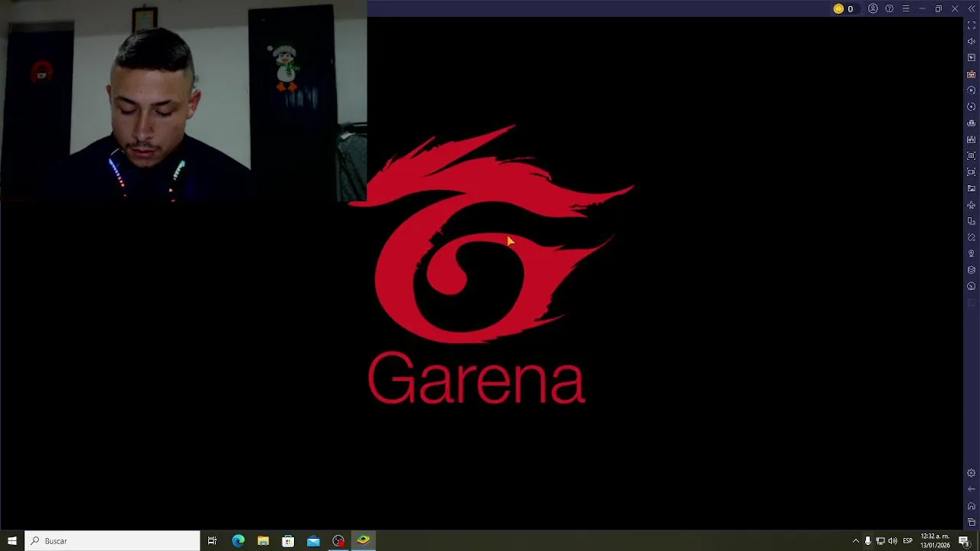Viewport: 980px width, 551px height.
Task: Open the media folder icon in sidebar
Action: (972, 188)
